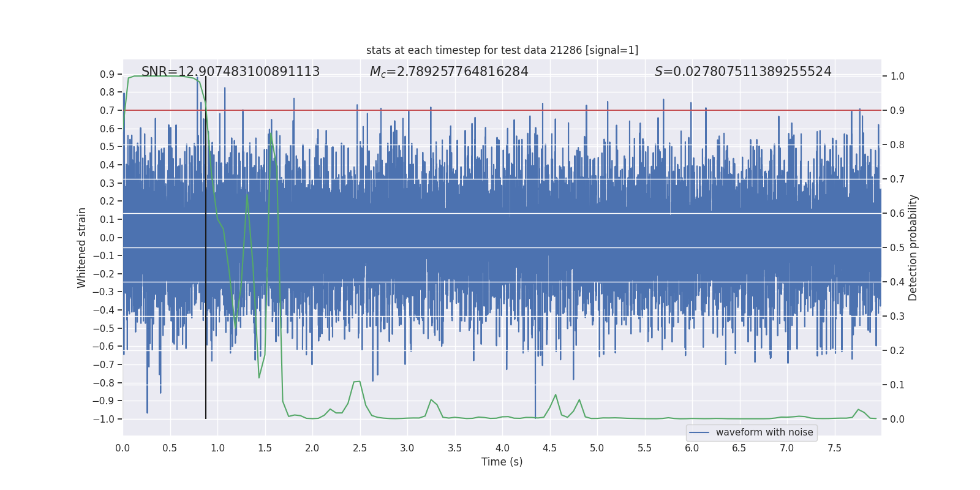The image size is (980, 490).
Task: Select the "Time (s)" axis label
Action: tap(502, 462)
